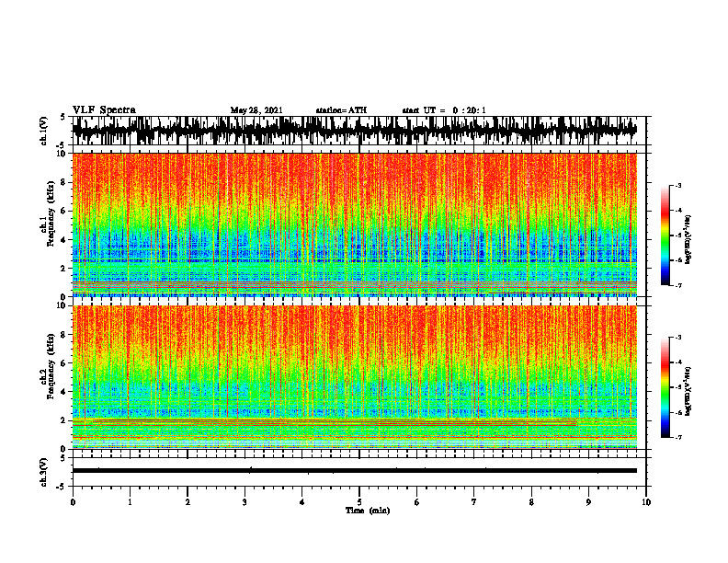Click the "ch.1(V)" axis label
This screenshot has width=728, height=563.
click(x=43, y=131)
